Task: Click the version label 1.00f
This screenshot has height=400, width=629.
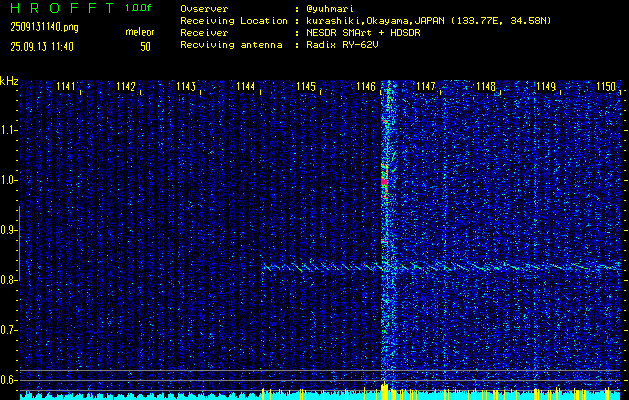Action: (138, 8)
